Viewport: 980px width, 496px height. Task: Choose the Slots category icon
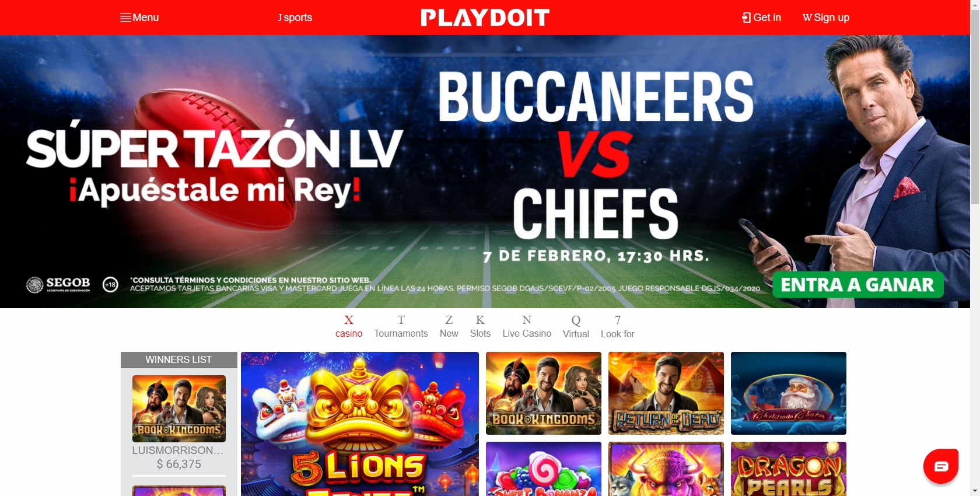pyautogui.click(x=480, y=320)
